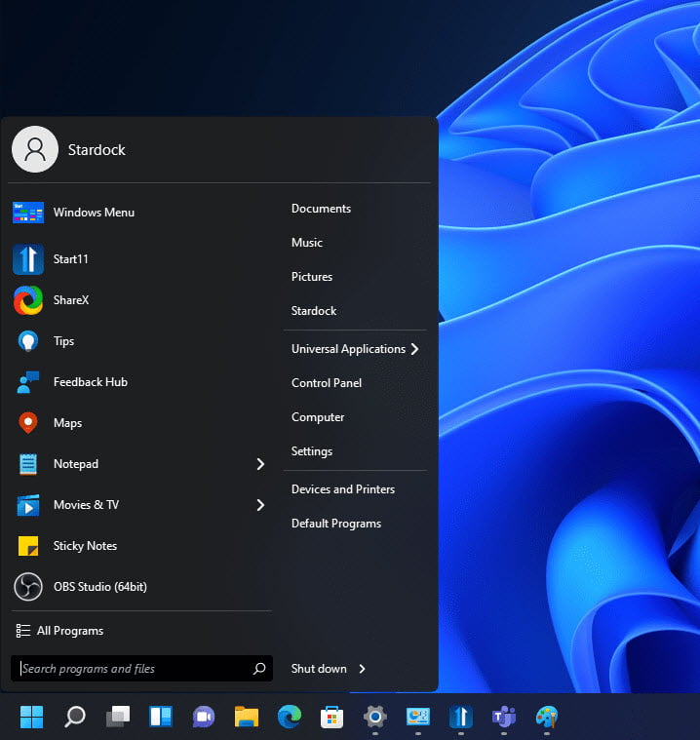The image size is (700, 740).
Task: Open the Feedback Hub icon
Action: (x=28, y=382)
